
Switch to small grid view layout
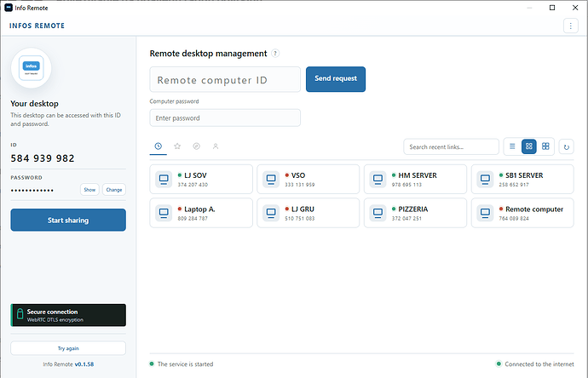(x=528, y=146)
